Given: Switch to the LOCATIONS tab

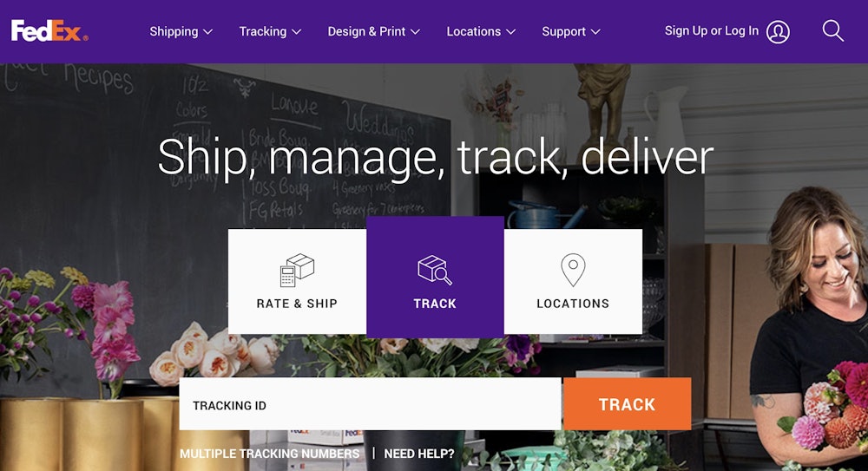Looking at the screenshot, I should click(x=573, y=281).
